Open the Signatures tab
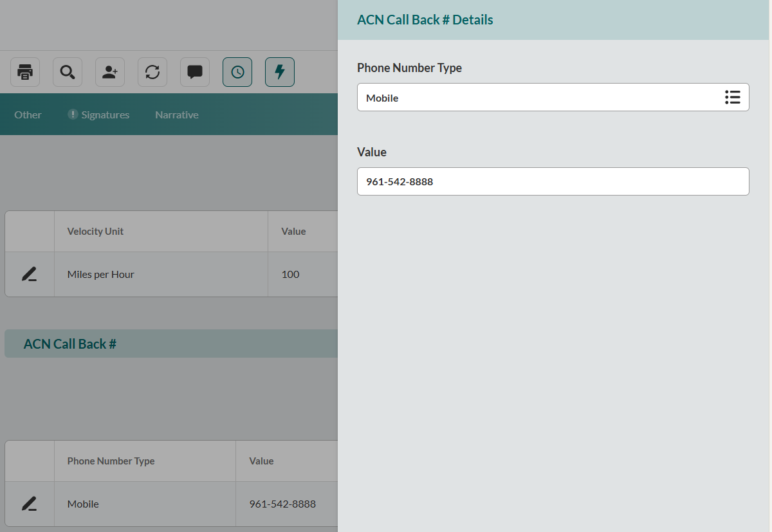 click(105, 115)
